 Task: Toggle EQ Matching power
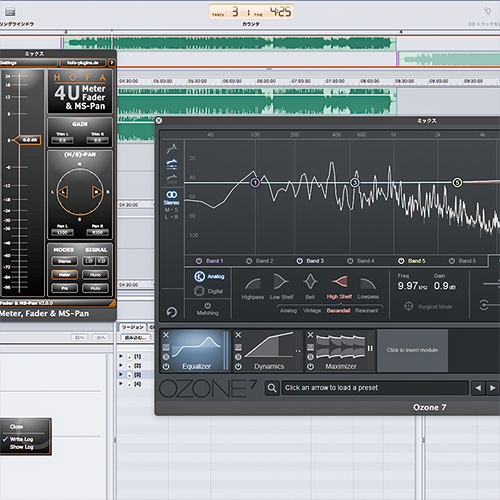[x=208, y=305]
